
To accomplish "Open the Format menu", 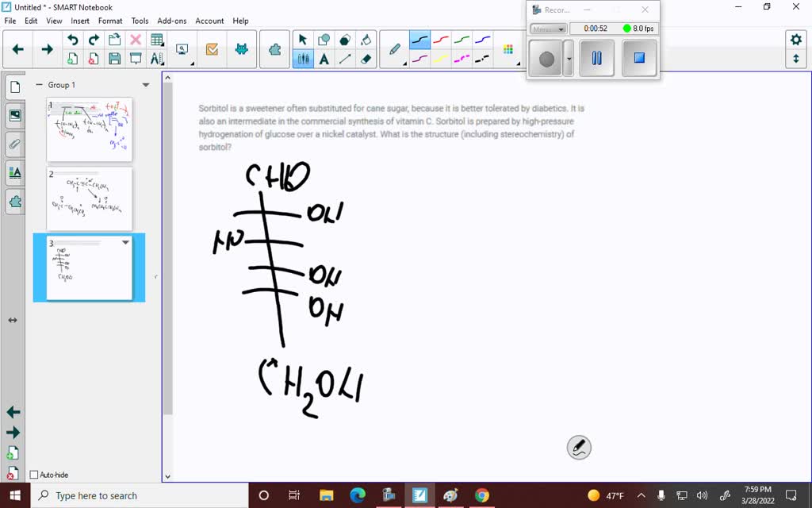I will pyautogui.click(x=109, y=21).
